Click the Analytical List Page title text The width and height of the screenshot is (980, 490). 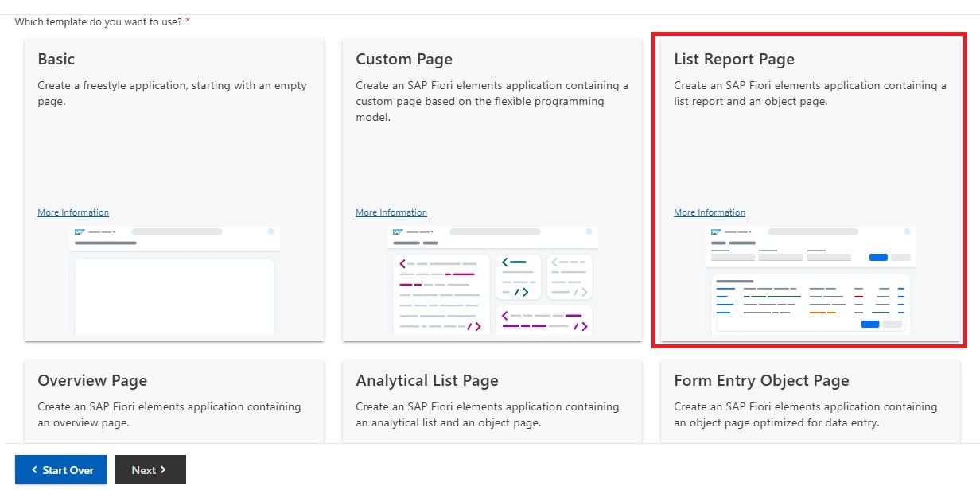pos(427,380)
